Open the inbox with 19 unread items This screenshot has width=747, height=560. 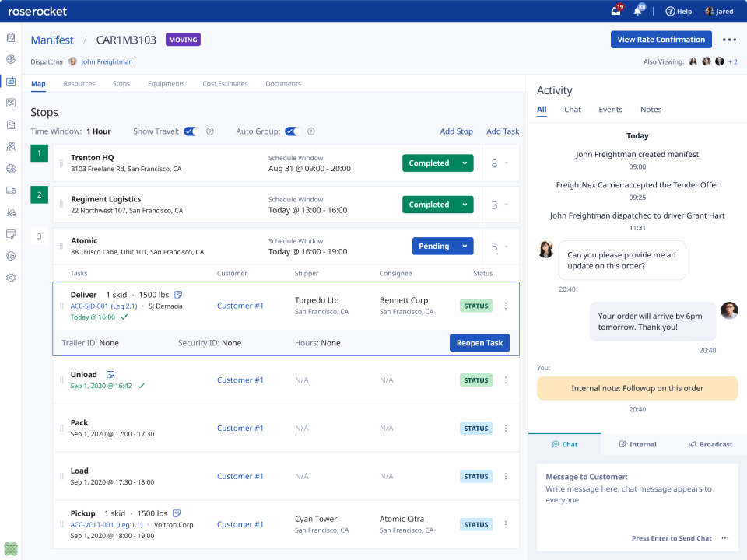tap(615, 10)
